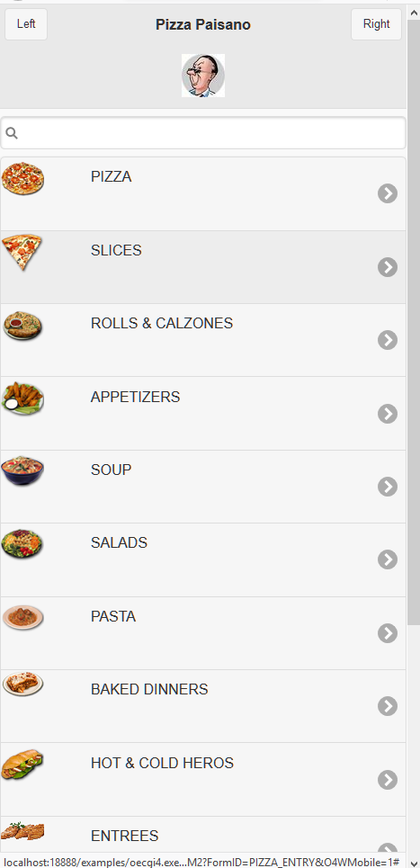The height and width of the screenshot is (868, 420).
Task: Click the pizza pie thumbnail icon
Action: [22, 178]
